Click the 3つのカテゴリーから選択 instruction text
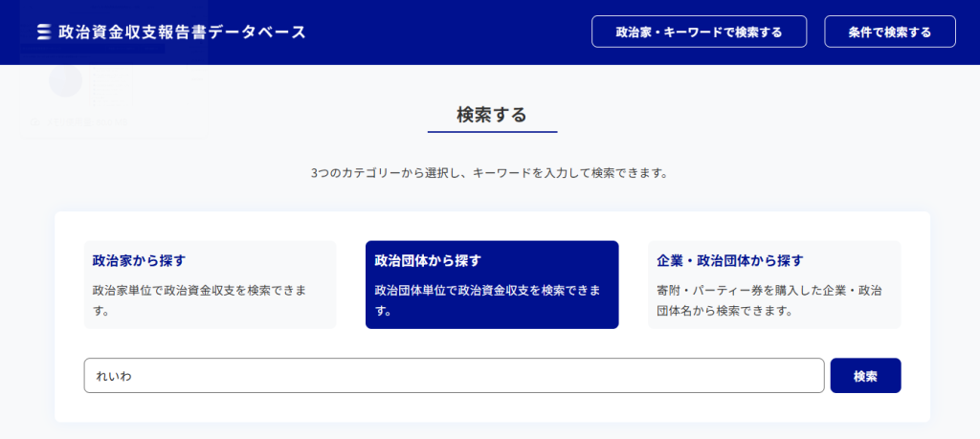The image size is (980, 439). (489, 174)
